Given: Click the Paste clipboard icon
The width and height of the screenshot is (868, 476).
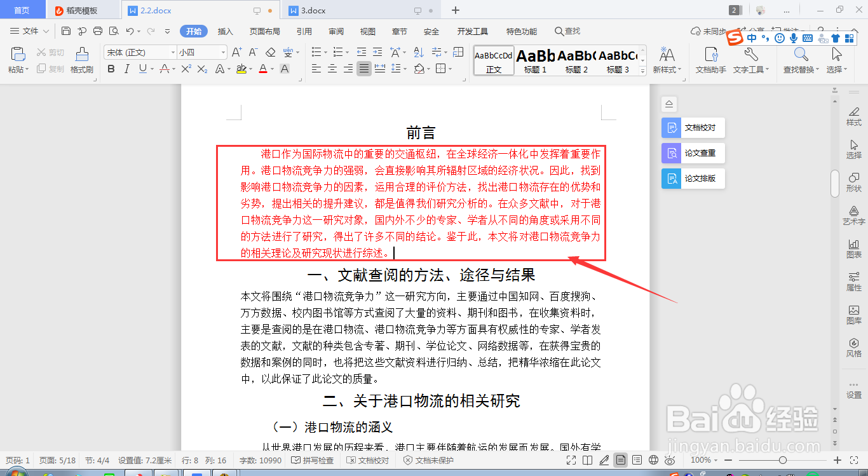Looking at the screenshot, I should (x=18, y=54).
